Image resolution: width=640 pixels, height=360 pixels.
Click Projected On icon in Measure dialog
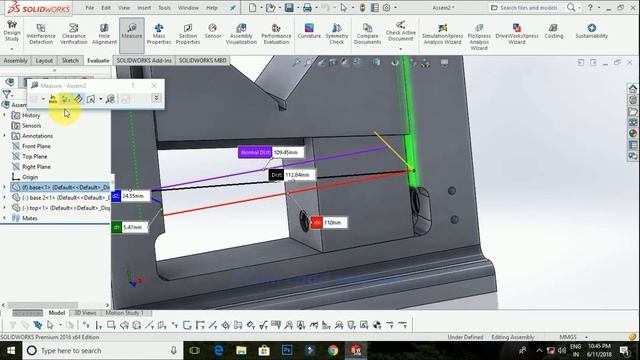pos(91,99)
